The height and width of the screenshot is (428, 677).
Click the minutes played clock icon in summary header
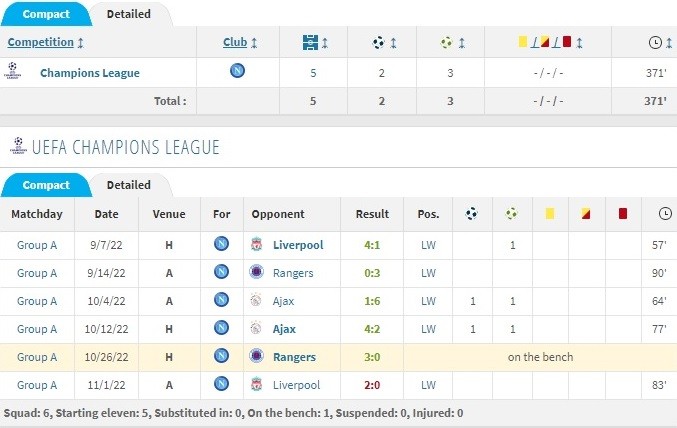coord(655,42)
